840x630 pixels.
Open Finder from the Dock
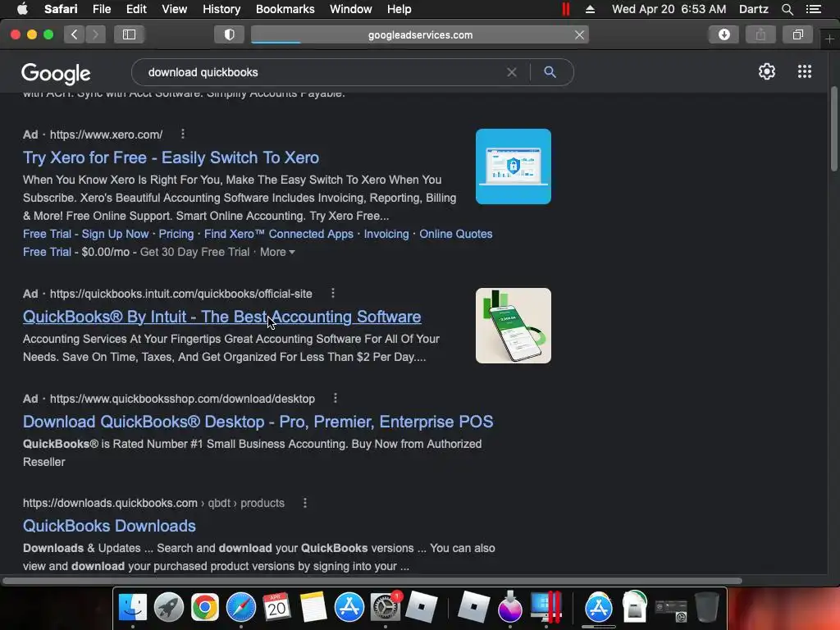coord(132,607)
